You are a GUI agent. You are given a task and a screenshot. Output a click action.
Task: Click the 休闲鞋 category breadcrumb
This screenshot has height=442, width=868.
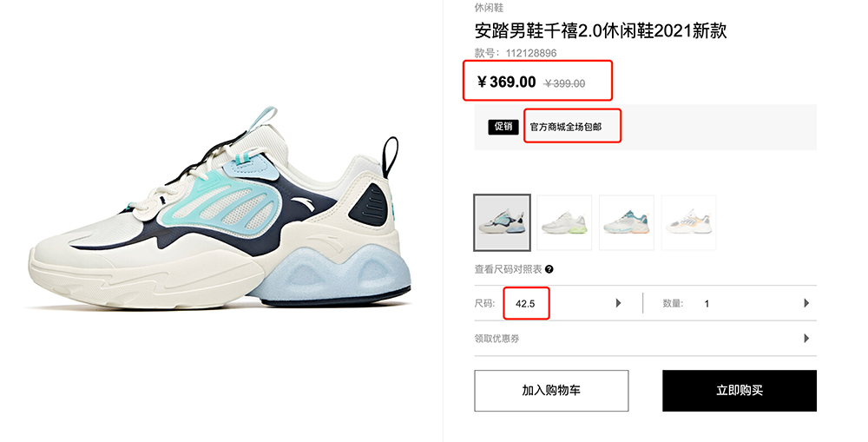pyautogui.click(x=489, y=8)
